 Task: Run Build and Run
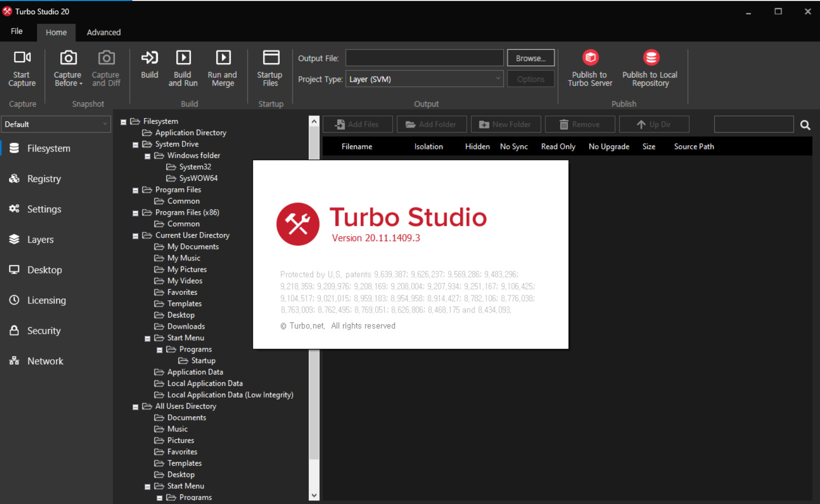click(183, 68)
